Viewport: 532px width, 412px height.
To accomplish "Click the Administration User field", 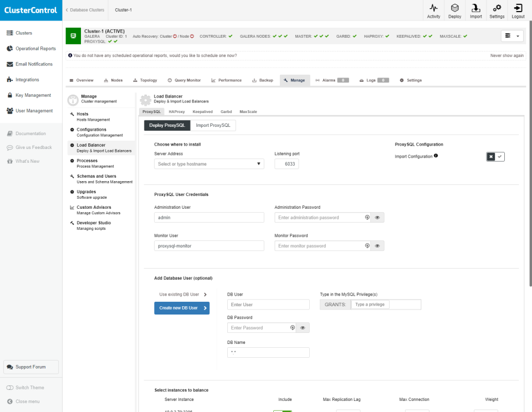I will (209, 218).
